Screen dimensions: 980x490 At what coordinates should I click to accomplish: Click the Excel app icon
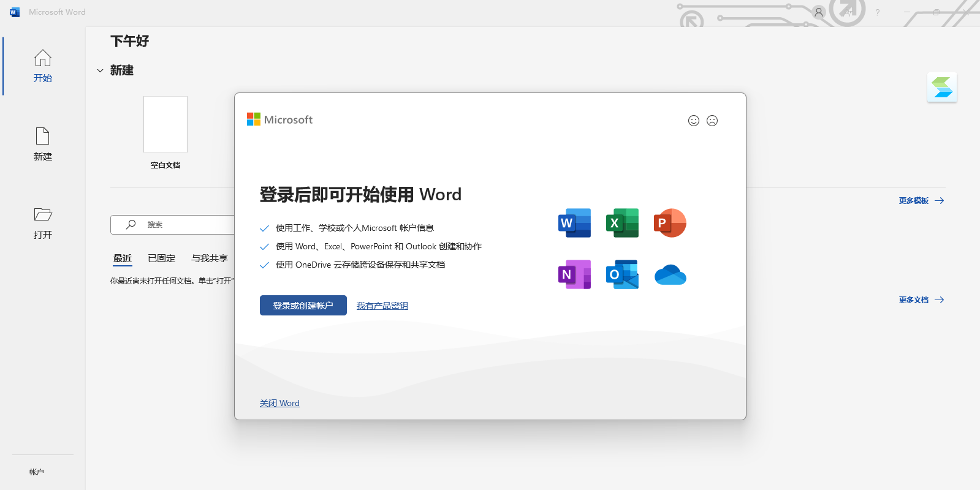[x=622, y=223]
